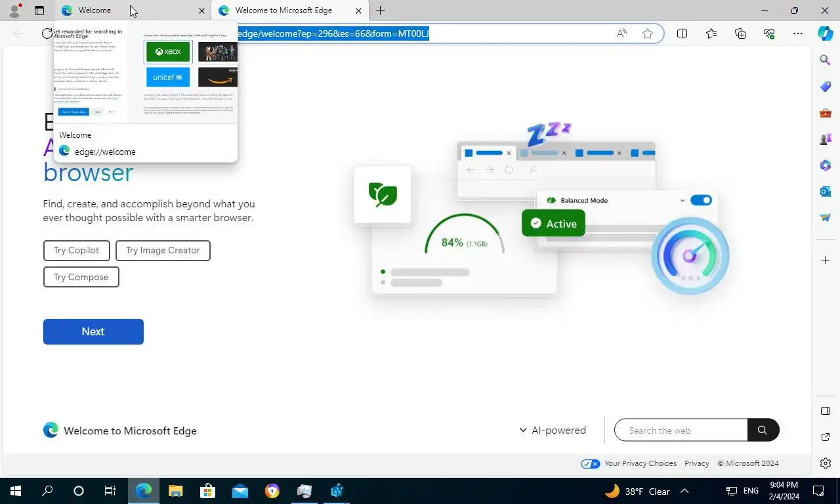Image resolution: width=840 pixels, height=504 pixels.
Task: Open sidebar Drop paper plane icon
Action: coord(826,218)
